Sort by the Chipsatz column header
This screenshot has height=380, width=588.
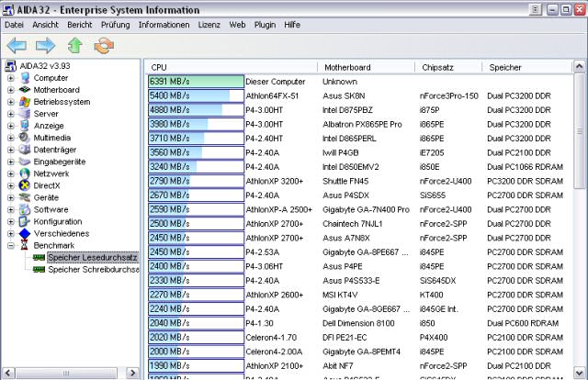coord(448,67)
